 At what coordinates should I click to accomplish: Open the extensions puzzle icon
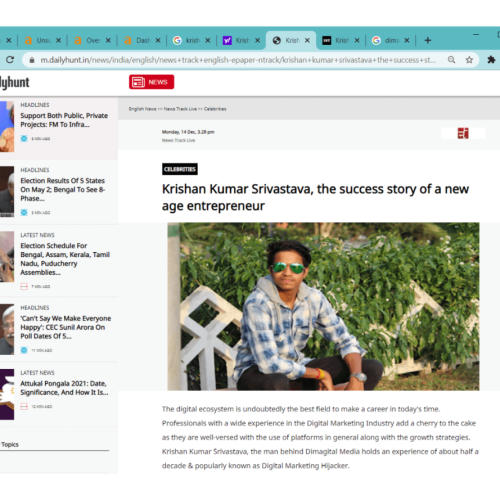(x=491, y=60)
